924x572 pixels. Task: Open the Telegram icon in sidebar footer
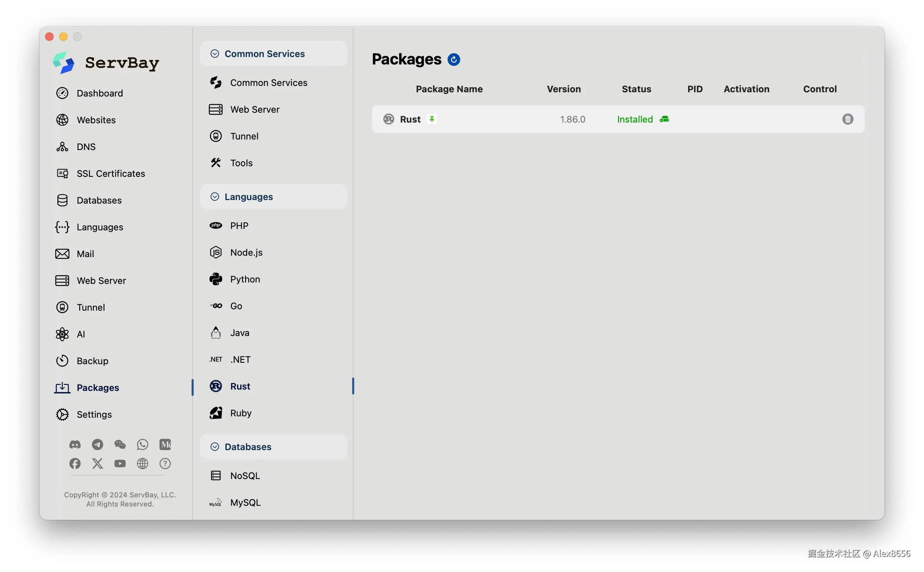pos(97,444)
